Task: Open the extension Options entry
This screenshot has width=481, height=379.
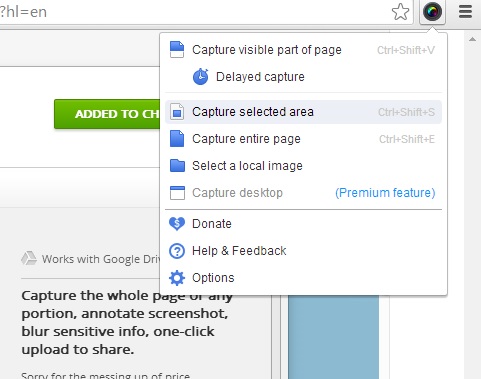Action: point(303,278)
